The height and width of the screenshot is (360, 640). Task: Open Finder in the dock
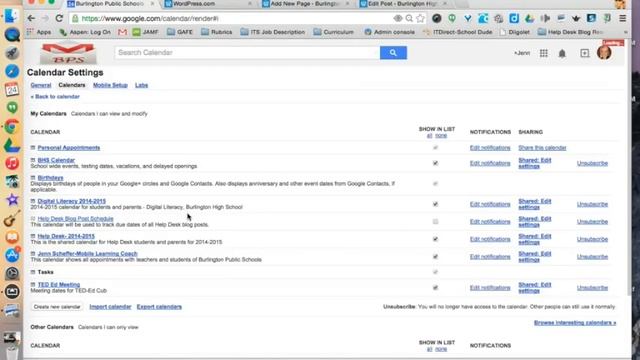(12, 16)
